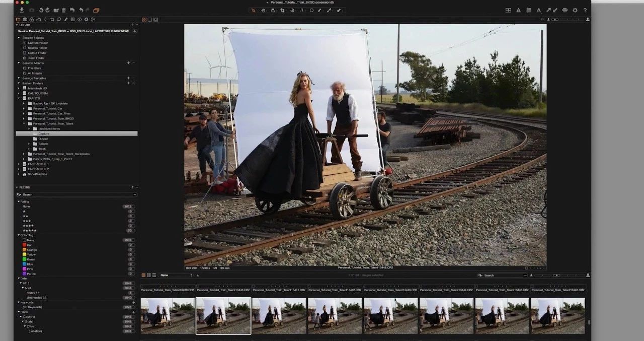This screenshot has height=341, width=644.
Task: Open the Local Adjustments brush tool tab
Action: (66, 20)
